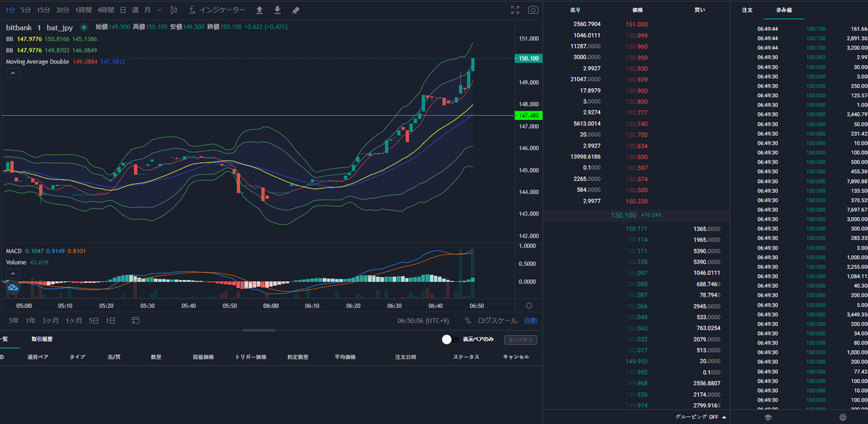Click the globe language icon
Image resolution: width=868 pixels, height=424 pixels.
tap(843, 417)
